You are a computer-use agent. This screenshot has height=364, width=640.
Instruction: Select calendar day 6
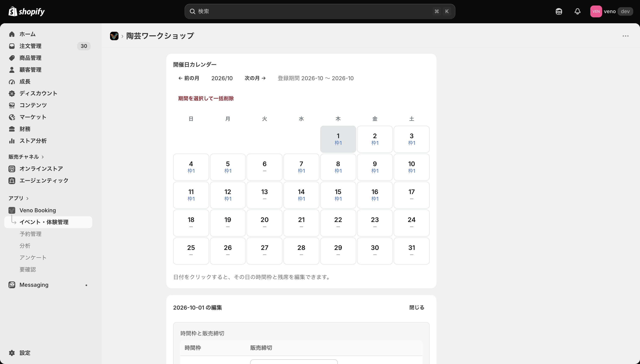click(x=265, y=167)
